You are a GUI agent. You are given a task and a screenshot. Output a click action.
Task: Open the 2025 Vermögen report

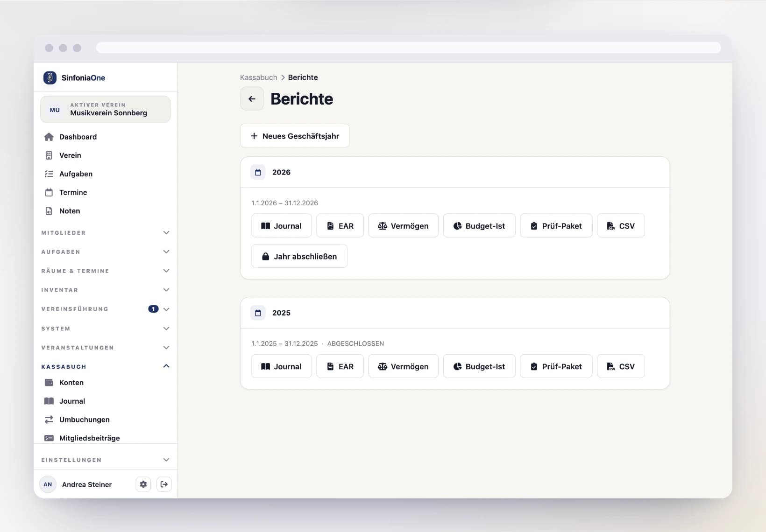403,366
